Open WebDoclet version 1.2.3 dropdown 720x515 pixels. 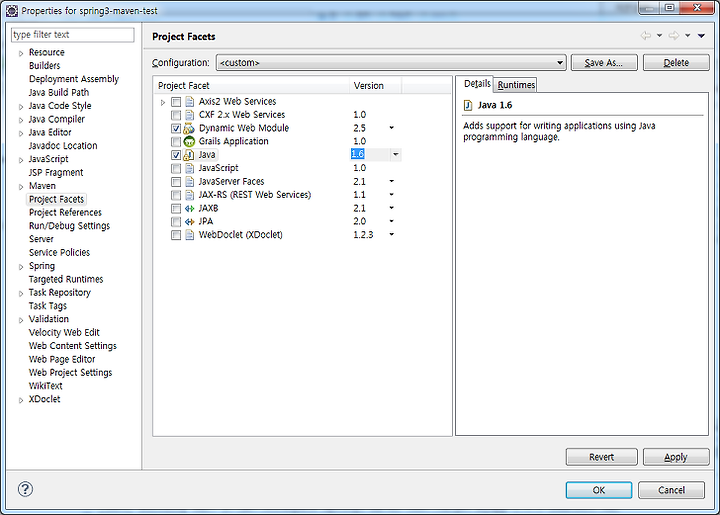pyautogui.click(x=392, y=235)
